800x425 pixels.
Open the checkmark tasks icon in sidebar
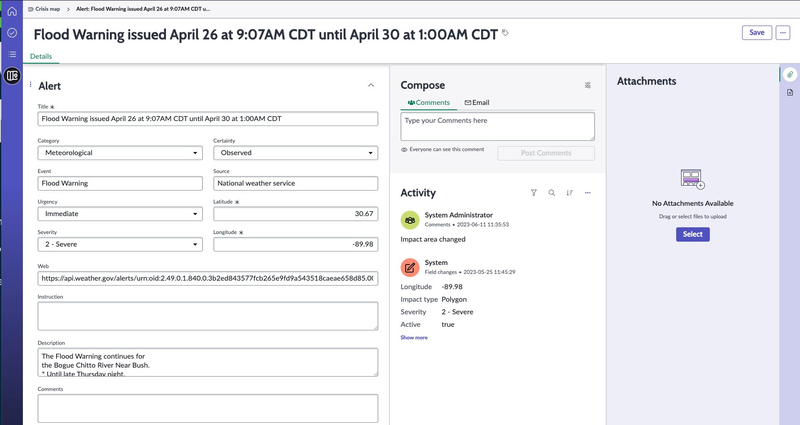tap(12, 33)
